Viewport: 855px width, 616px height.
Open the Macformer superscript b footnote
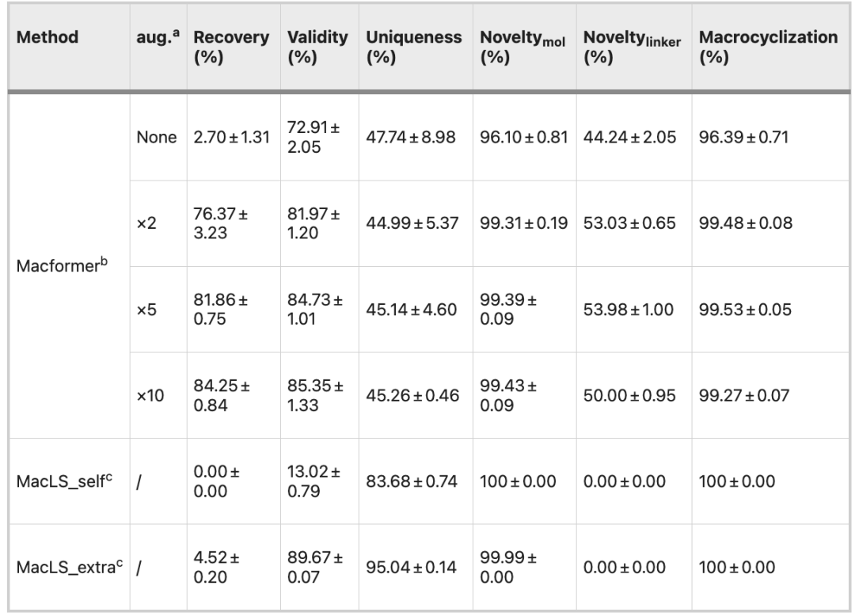click(104, 261)
